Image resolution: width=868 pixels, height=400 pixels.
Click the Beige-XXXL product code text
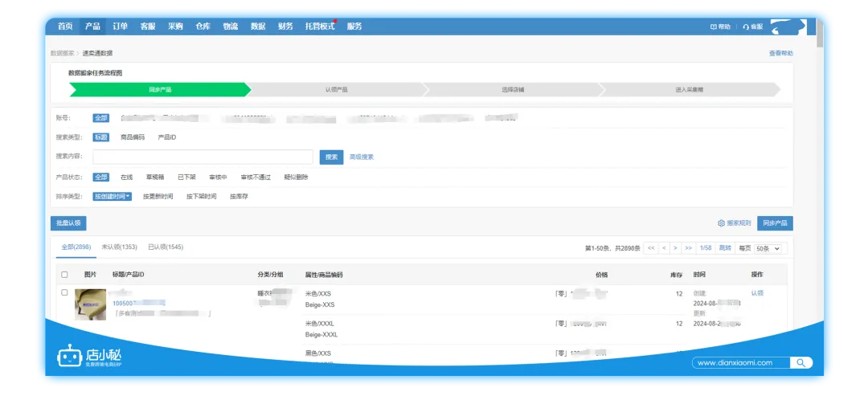tap(321, 334)
